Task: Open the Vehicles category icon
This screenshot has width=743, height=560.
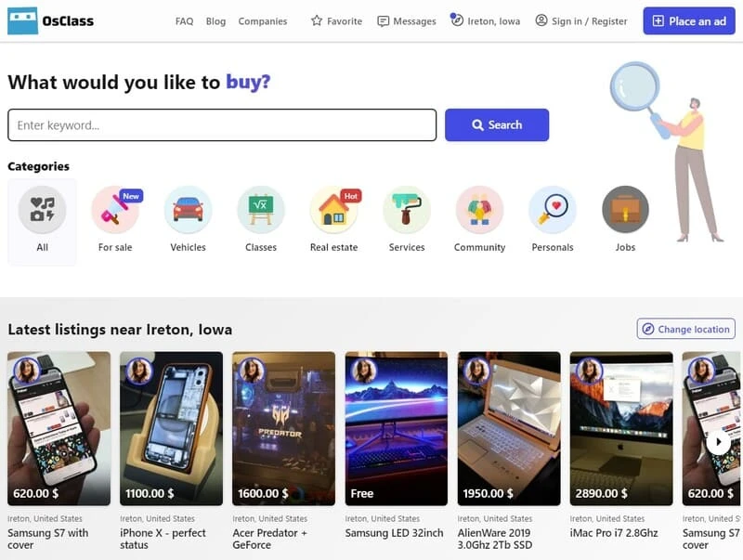Action: pyautogui.click(x=188, y=209)
